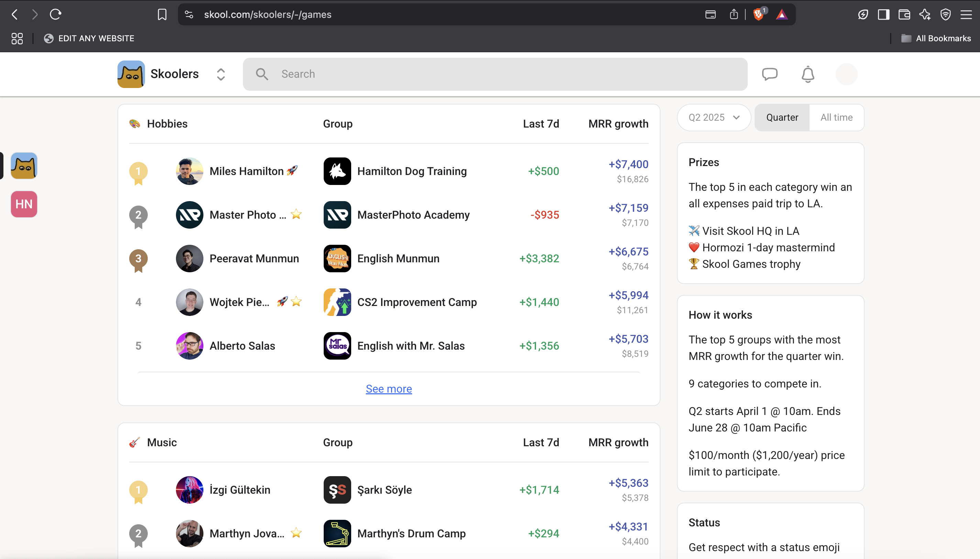980x559 pixels.
Task: Open English with Mr. Salas group
Action: pyautogui.click(x=411, y=346)
